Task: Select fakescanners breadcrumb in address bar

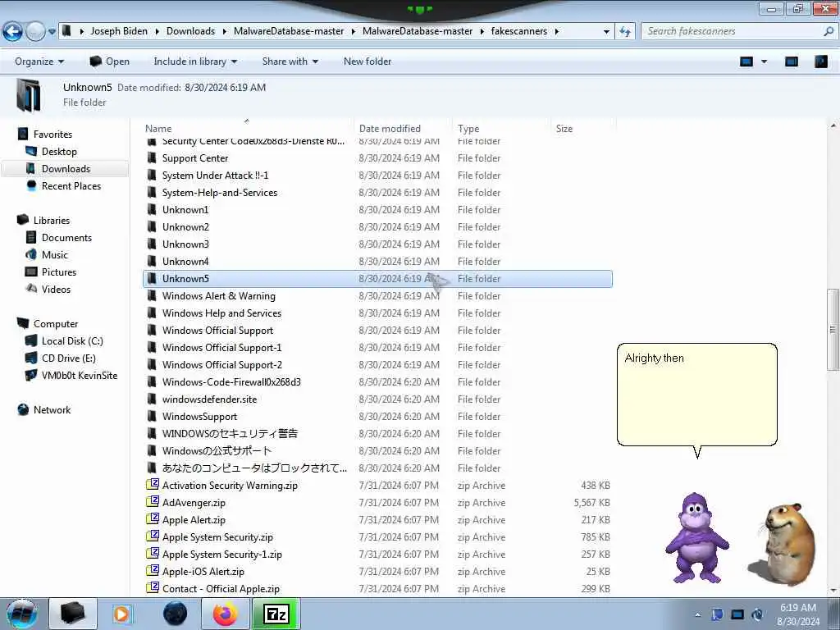Action: (519, 31)
